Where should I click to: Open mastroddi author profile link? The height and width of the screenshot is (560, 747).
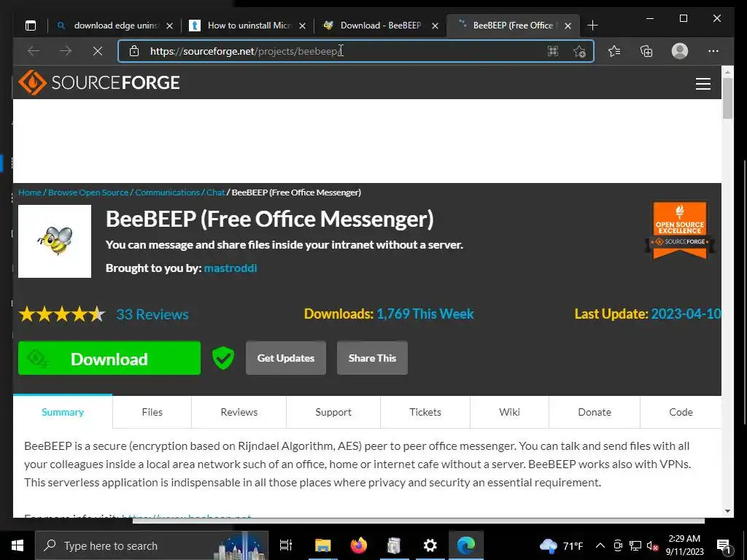tap(231, 268)
